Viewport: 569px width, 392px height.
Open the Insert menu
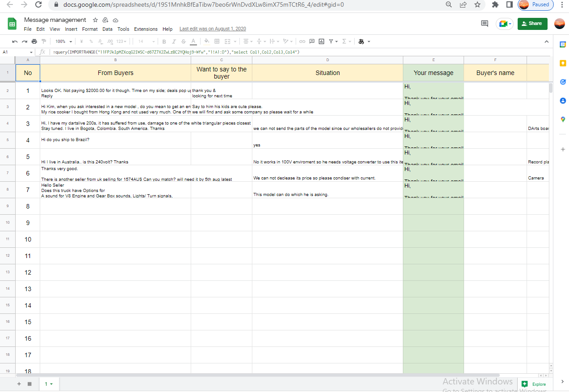coord(71,29)
